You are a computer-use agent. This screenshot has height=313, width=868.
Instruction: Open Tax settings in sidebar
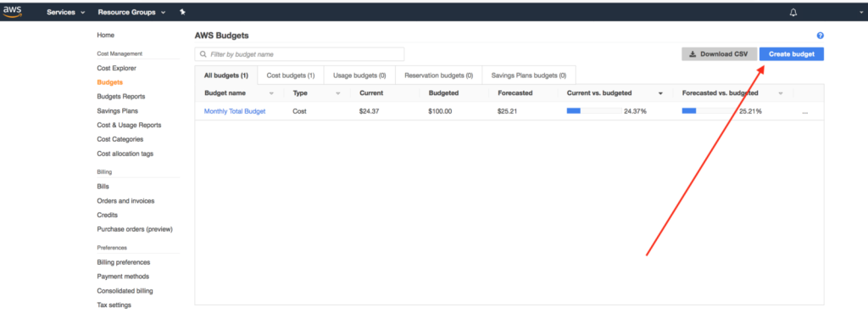pyautogui.click(x=114, y=305)
